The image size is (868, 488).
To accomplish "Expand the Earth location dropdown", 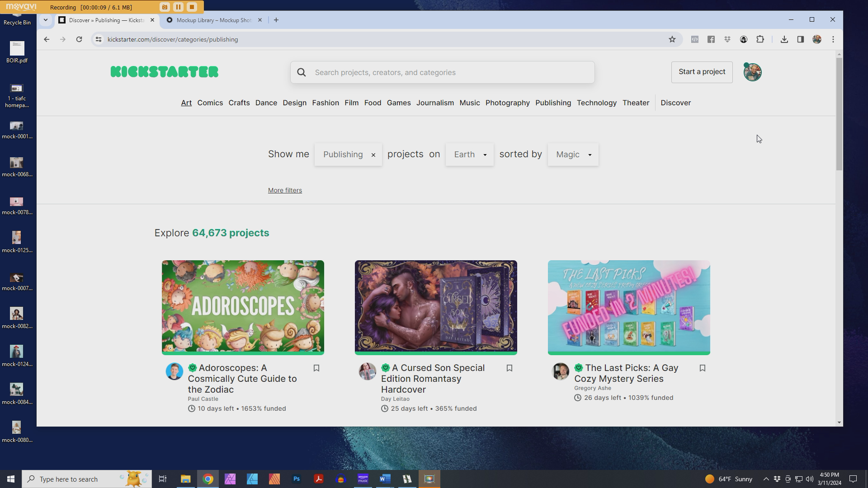I will coord(470,155).
